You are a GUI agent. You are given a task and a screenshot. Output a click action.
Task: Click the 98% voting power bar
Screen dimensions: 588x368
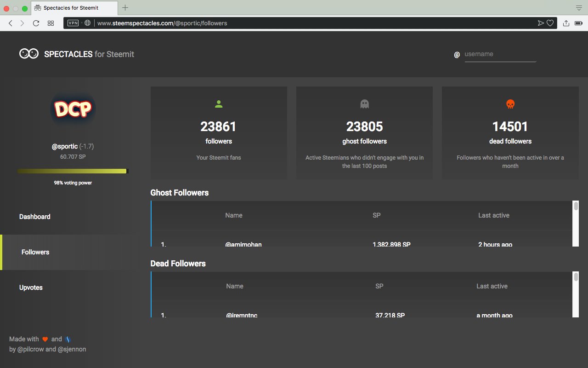pos(73,171)
